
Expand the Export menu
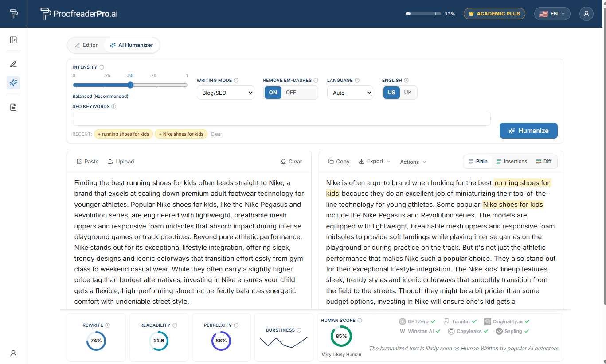pos(375,162)
